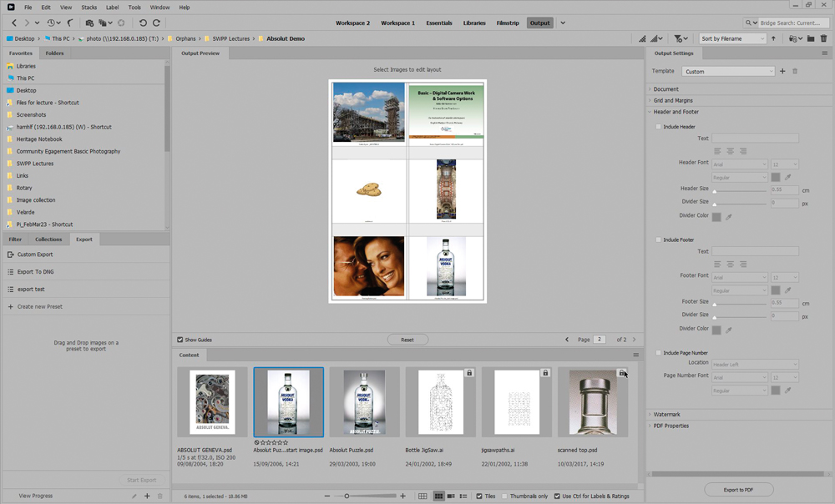Click Export to PDF button
835x504 pixels.
click(738, 490)
